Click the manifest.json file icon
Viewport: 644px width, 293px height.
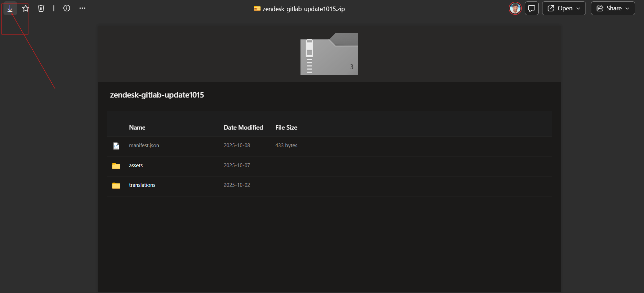116,146
